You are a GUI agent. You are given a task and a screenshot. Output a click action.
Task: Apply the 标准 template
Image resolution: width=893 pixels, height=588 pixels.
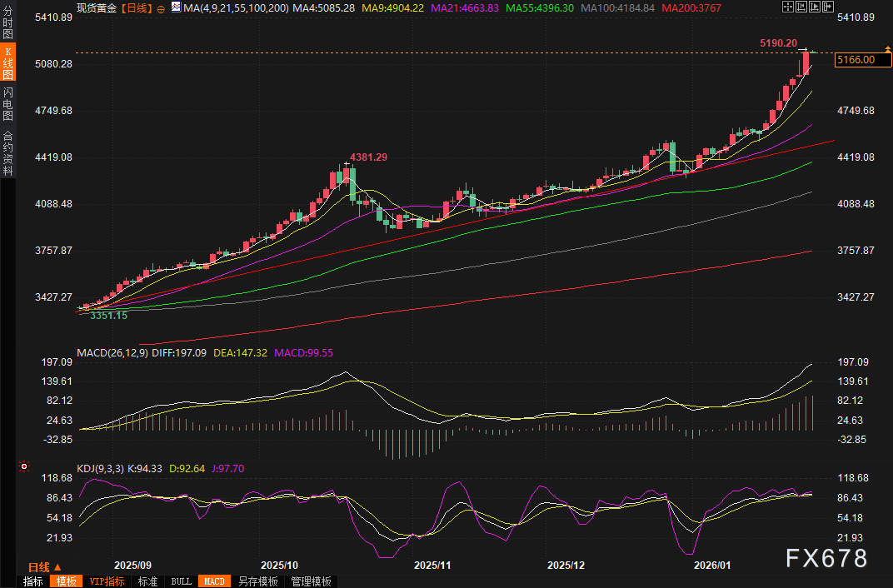(x=147, y=581)
